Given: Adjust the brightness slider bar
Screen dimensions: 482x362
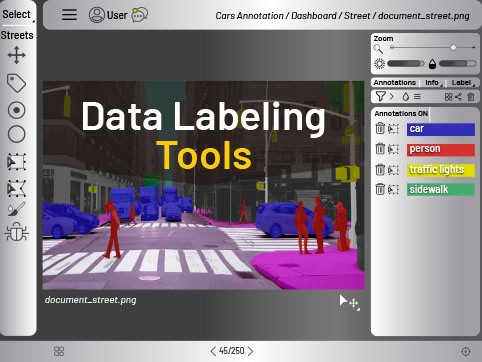Looking at the screenshot, I should pos(406,64).
